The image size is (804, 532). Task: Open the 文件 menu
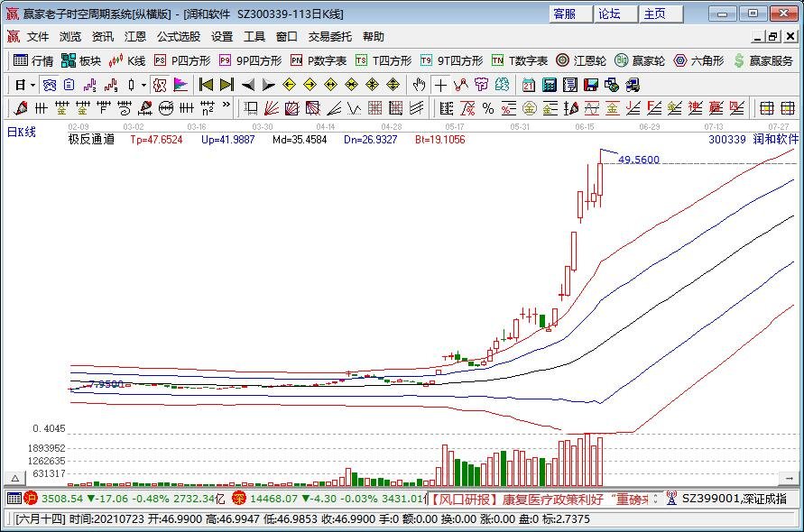38,37
